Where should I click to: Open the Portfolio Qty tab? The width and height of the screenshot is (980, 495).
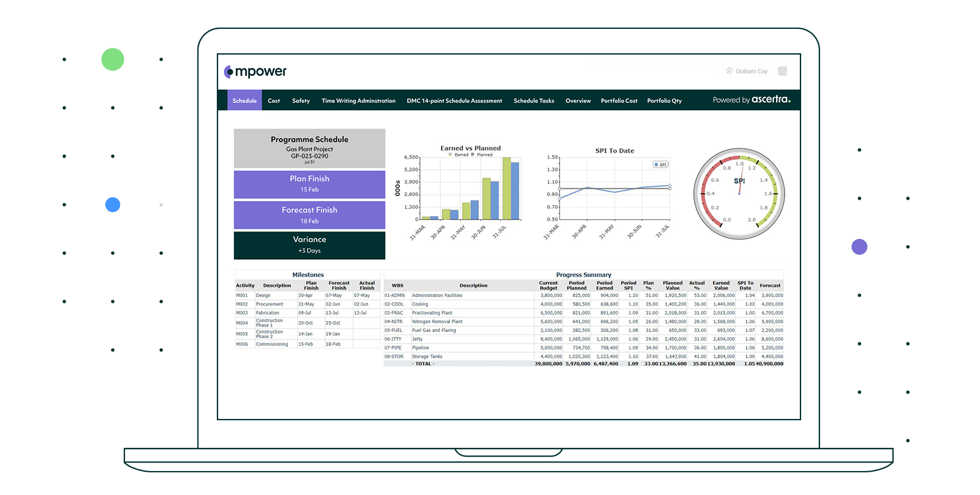[x=664, y=100]
